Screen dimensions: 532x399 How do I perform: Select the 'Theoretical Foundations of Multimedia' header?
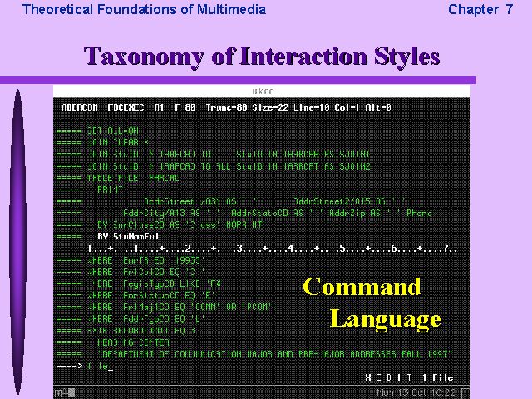pos(144,10)
